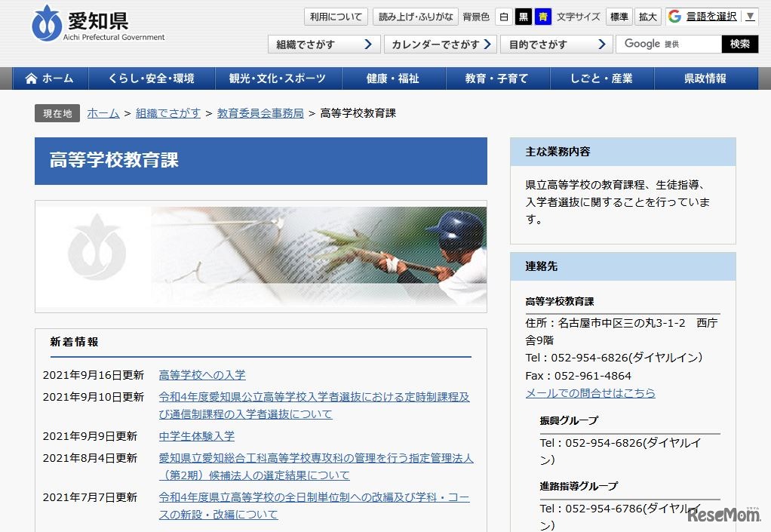Viewport: 771px width, 532px height.
Task: Switch background color to 黒
Action: [x=524, y=16]
